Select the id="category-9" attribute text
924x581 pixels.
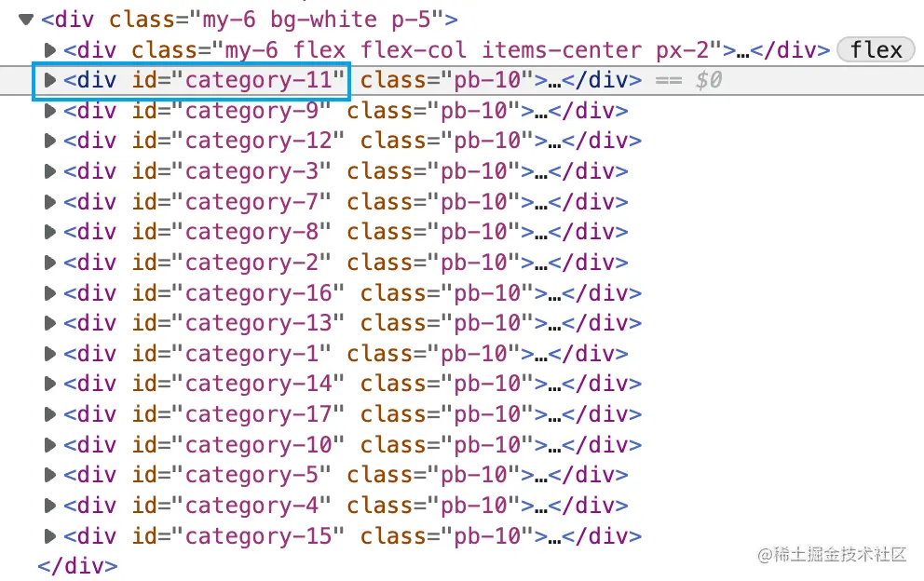click(231, 111)
